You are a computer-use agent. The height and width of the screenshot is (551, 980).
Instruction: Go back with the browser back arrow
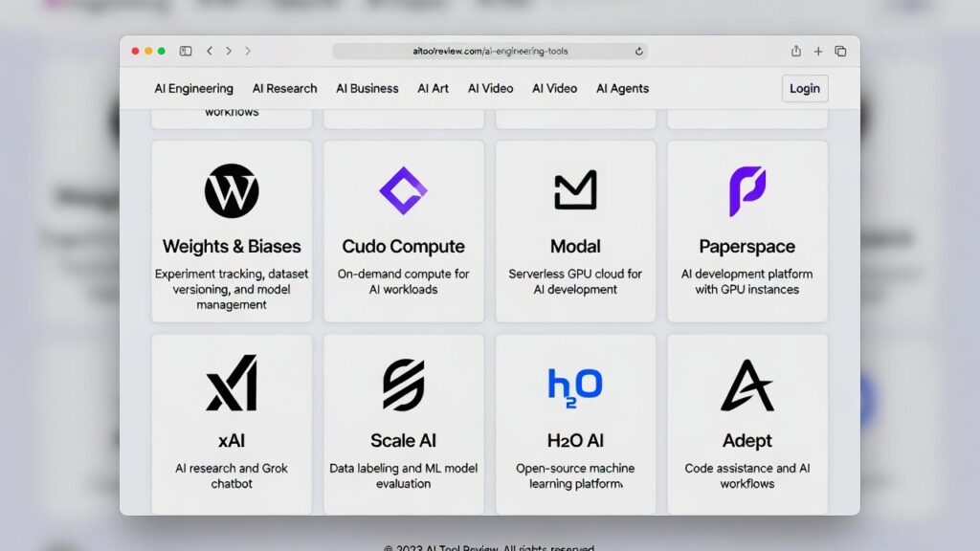coord(210,52)
